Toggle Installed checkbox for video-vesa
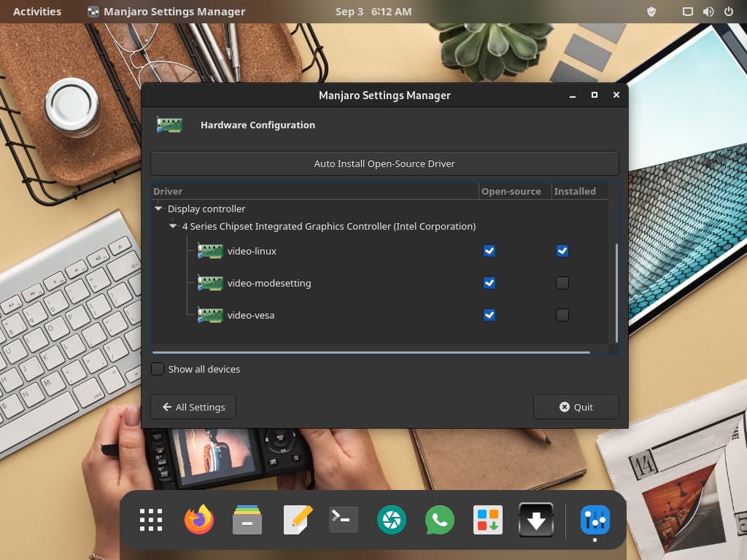The width and height of the screenshot is (747, 560). pyautogui.click(x=562, y=315)
